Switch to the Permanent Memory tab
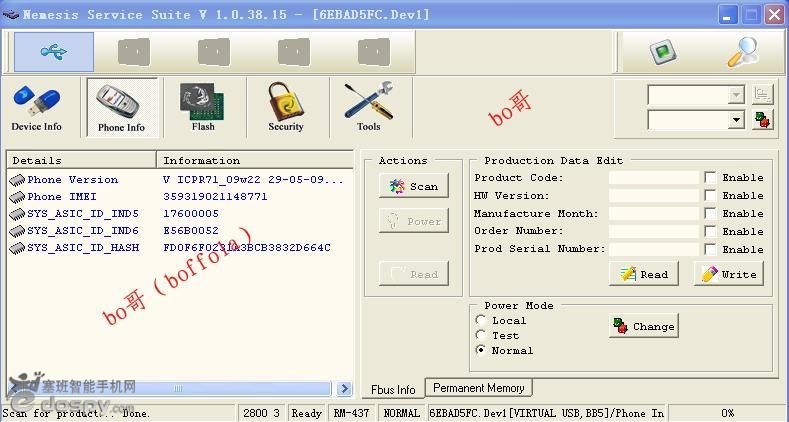This screenshot has width=789, height=422. [x=479, y=388]
